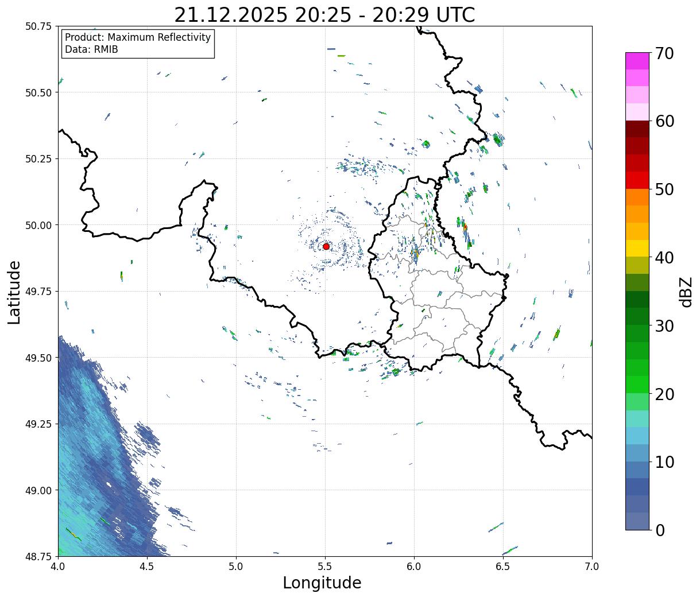Click the 'Data: RMIB' text
Viewport: 700px width, 597px height.
[x=91, y=50]
